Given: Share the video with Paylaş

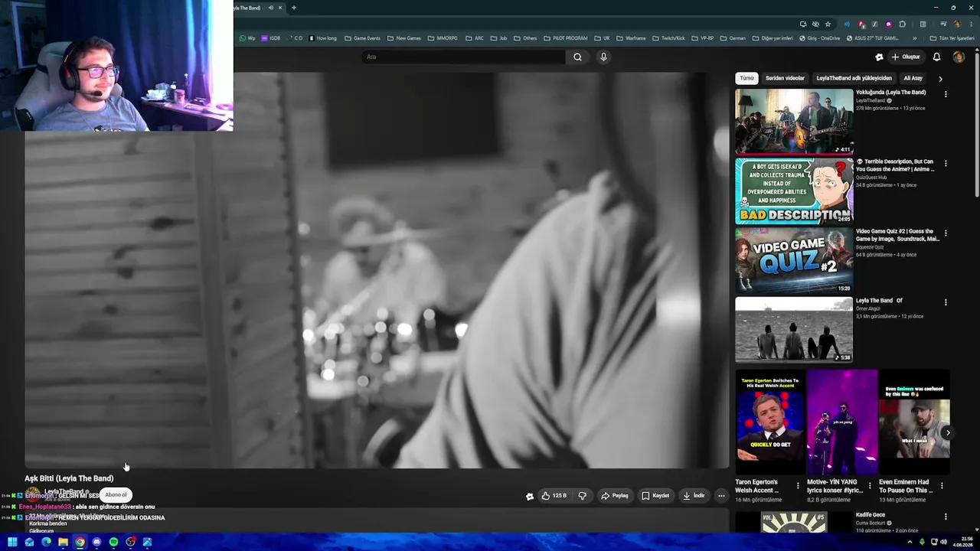Looking at the screenshot, I should coord(615,496).
